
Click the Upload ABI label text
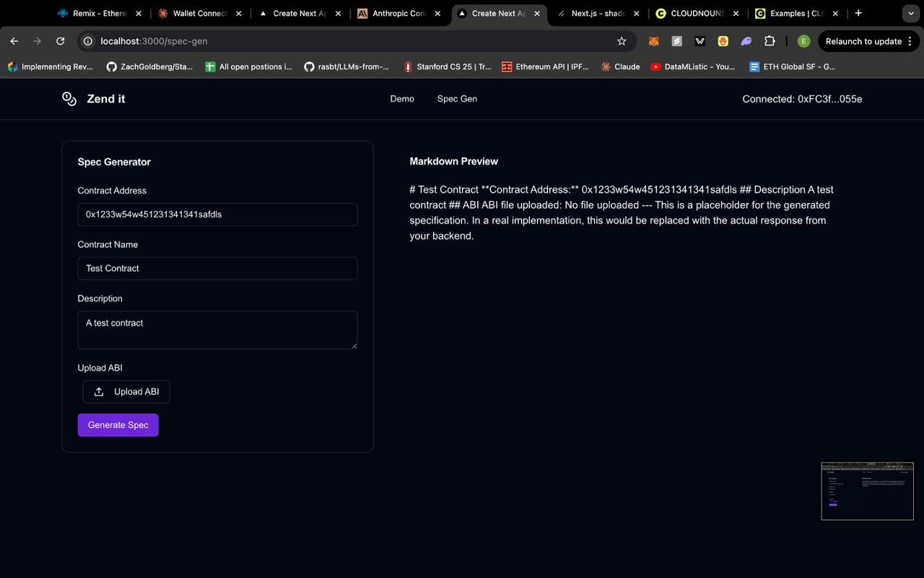(x=100, y=368)
